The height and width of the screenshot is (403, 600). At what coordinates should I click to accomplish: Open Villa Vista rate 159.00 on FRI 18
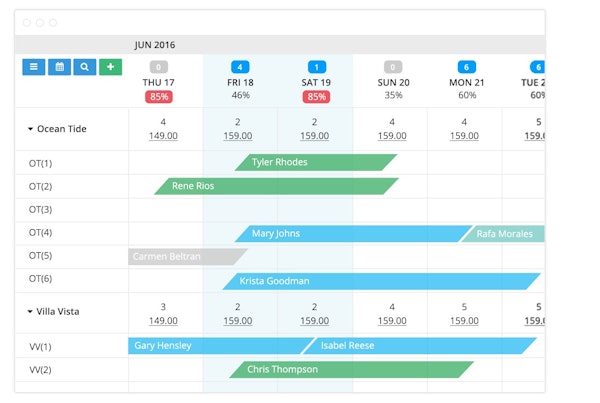coord(238,321)
